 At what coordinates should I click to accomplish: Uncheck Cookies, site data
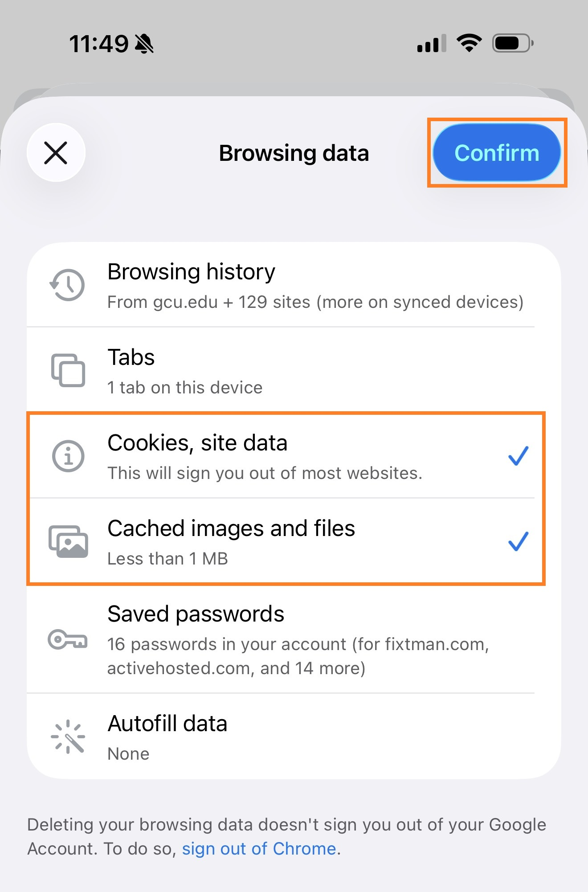click(x=294, y=455)
